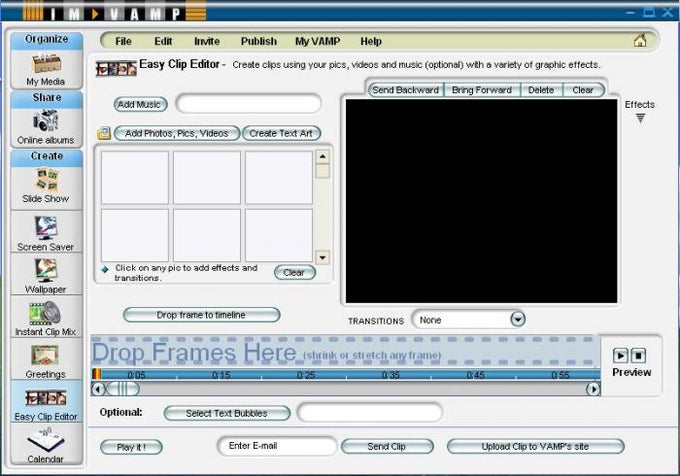The height and width of the screenshot is (476, 680).
Task: Open the Invite menu
Action: [x=207, y=41]
